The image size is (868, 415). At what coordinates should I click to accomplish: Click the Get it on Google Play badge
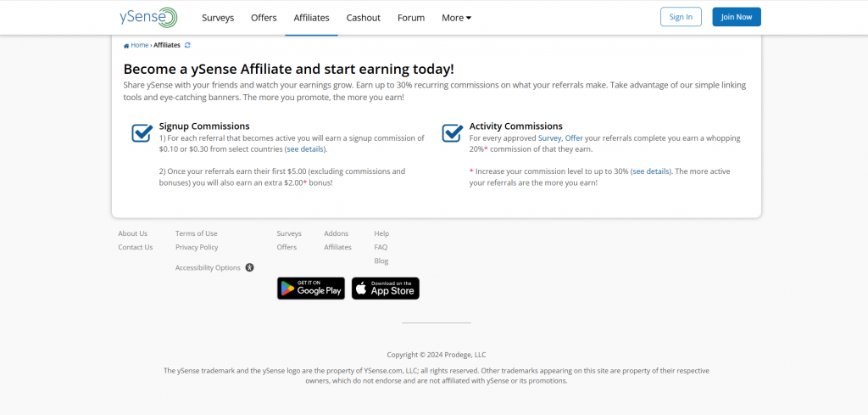point(311,288)
